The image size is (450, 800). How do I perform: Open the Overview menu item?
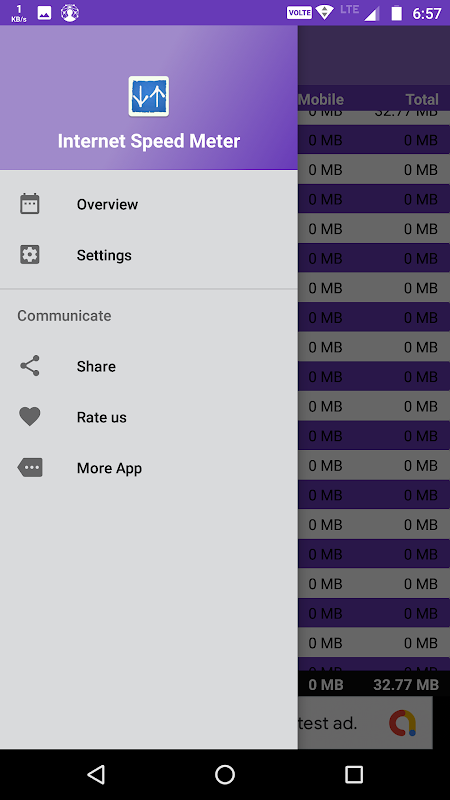(x=148, y=204)
